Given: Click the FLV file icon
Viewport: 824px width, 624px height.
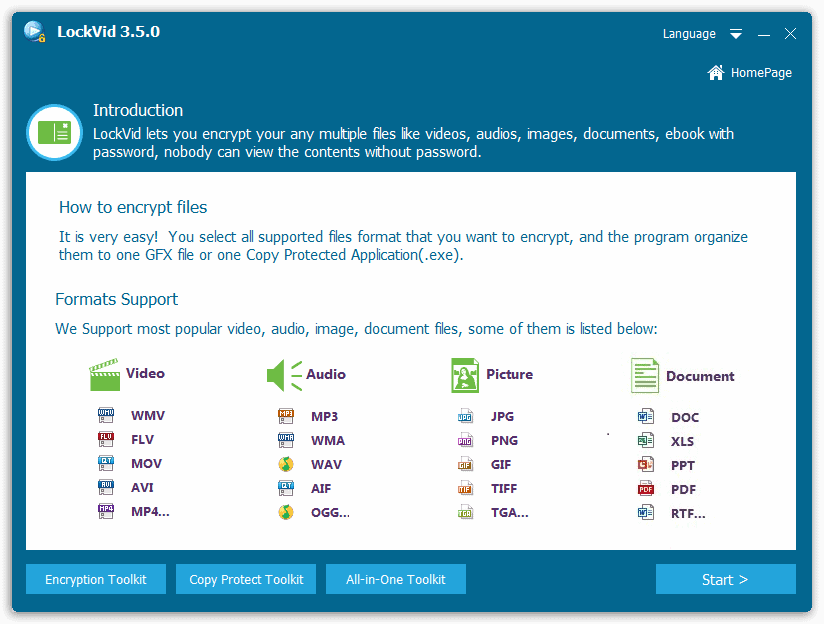Looking at the screenshot, I should pyautogui.click(x=106, y=439).
